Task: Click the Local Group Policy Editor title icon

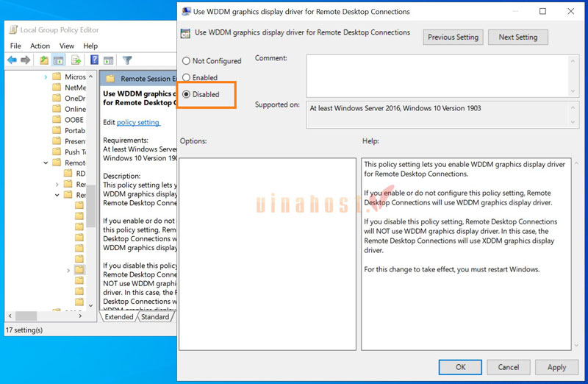Action: (13, 29)
